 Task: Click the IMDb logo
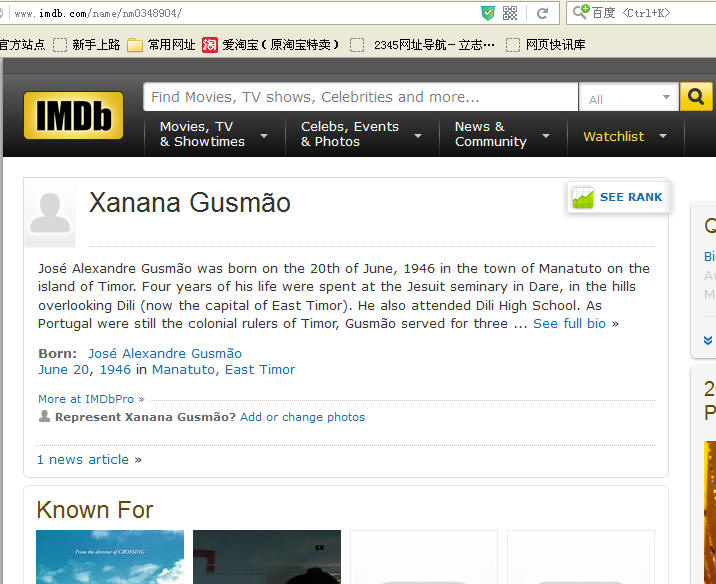(x=74, y=115)
